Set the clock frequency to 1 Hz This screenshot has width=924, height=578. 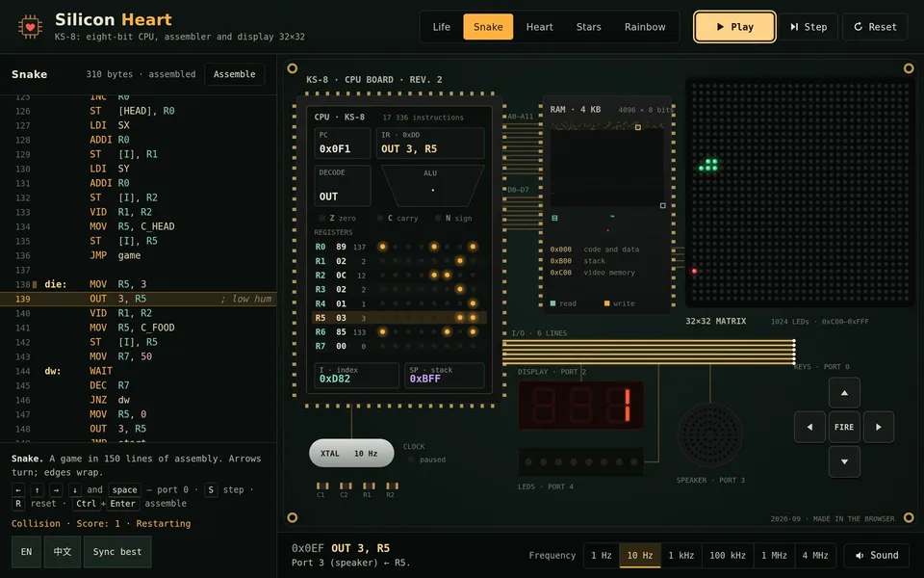(x=601, y=555)
